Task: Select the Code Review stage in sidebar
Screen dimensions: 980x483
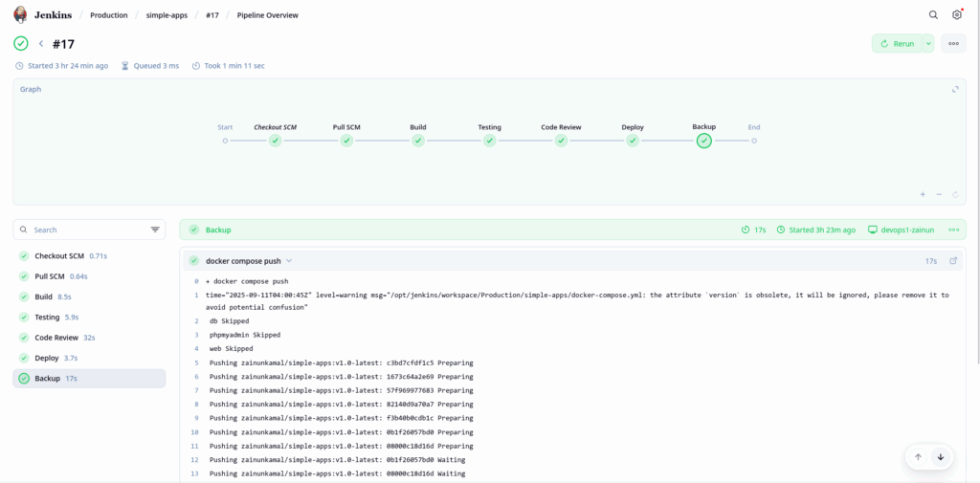Action: pyautogui.click(x=56, y=338)
